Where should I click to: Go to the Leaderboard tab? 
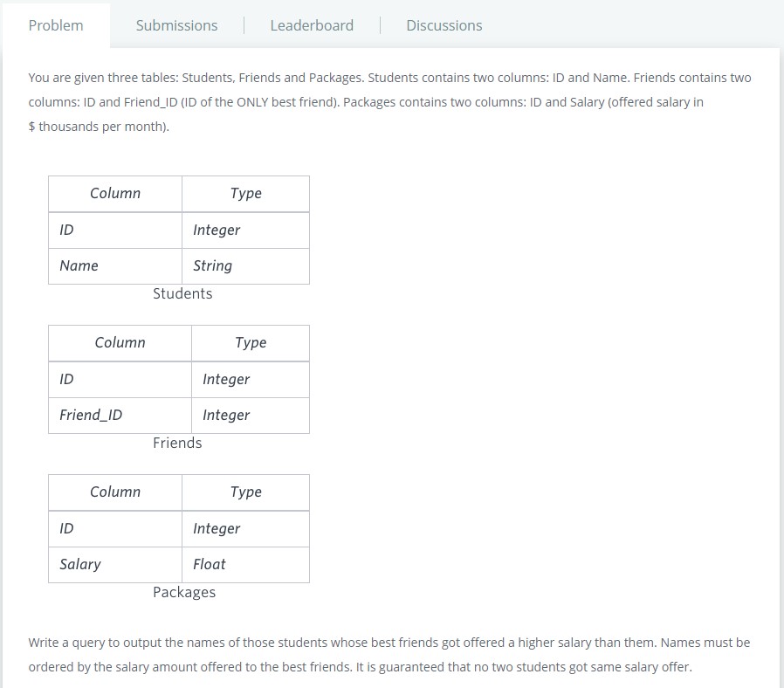[x=312, y=25]
